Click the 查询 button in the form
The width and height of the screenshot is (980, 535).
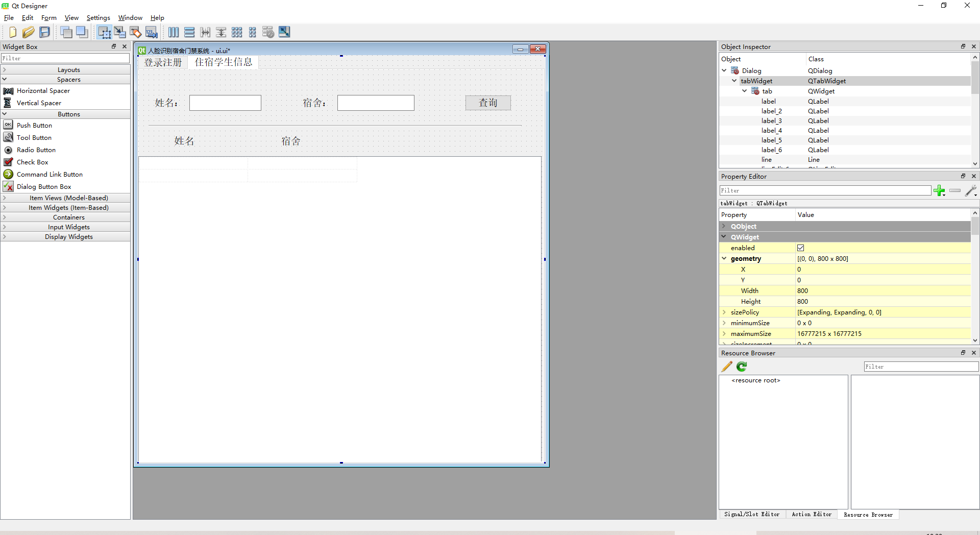[x=488, y=103]
